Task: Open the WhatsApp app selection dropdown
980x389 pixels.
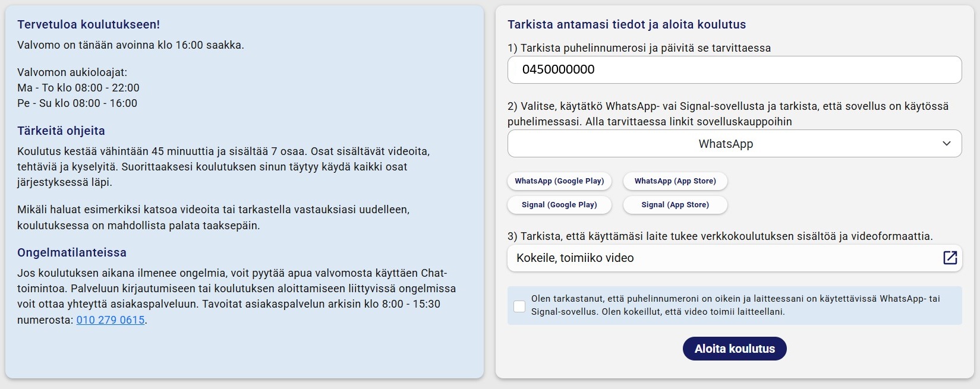Action: (x=725, y=144)
